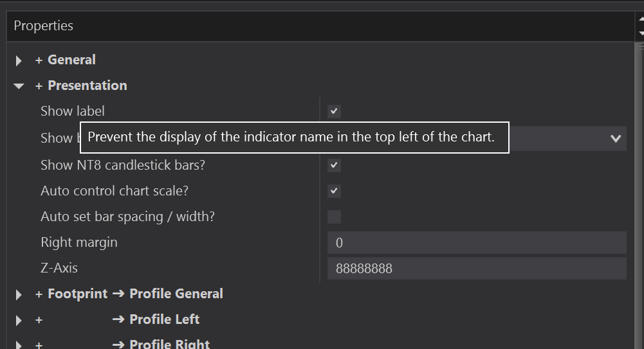Select the Profile Left category label
644x349 pixels.
tap(164, 319)
